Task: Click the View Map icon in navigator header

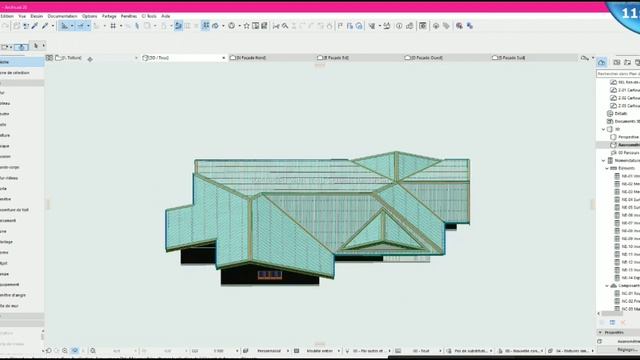Action: click(x=617, y=62)
